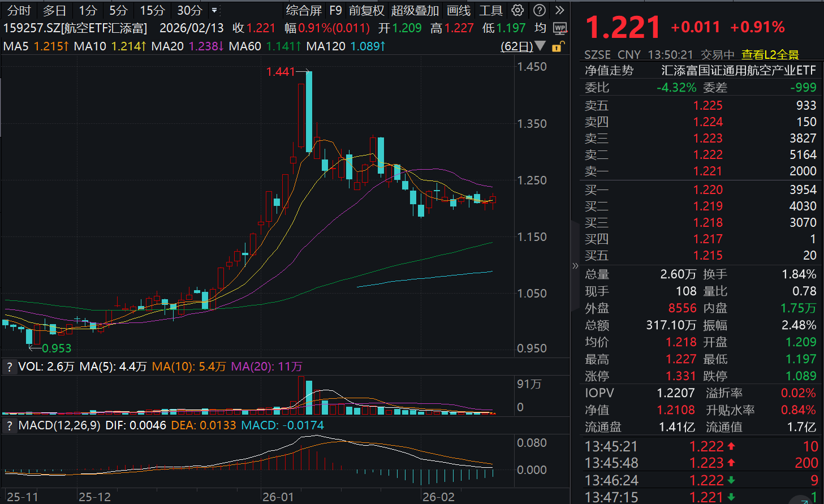Click the 净值走势 label
Viewport: 824px width, 504px height.
609,71
